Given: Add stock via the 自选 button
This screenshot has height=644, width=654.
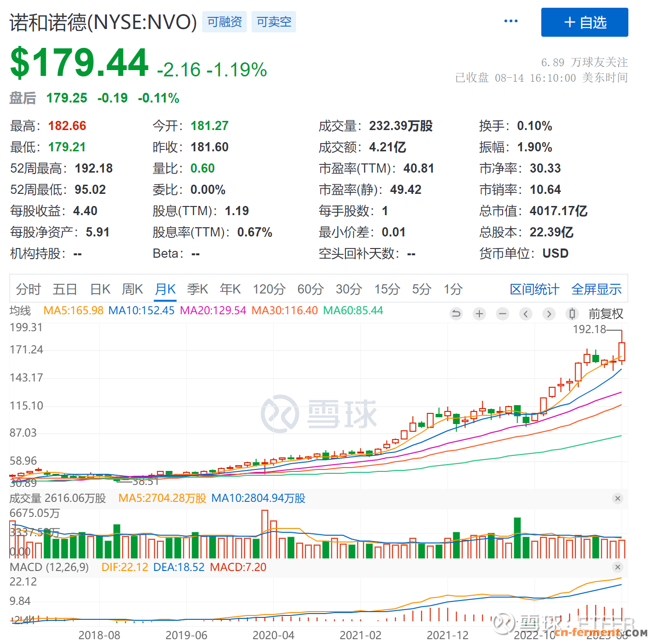Looking at the screenshot, I should 584,22.
